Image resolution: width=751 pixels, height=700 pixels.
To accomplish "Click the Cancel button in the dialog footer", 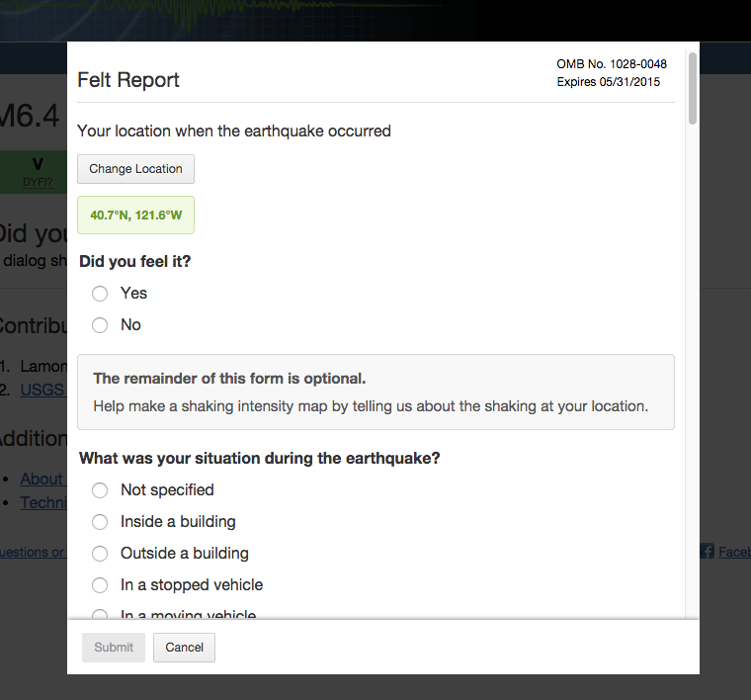I will 184,648.
